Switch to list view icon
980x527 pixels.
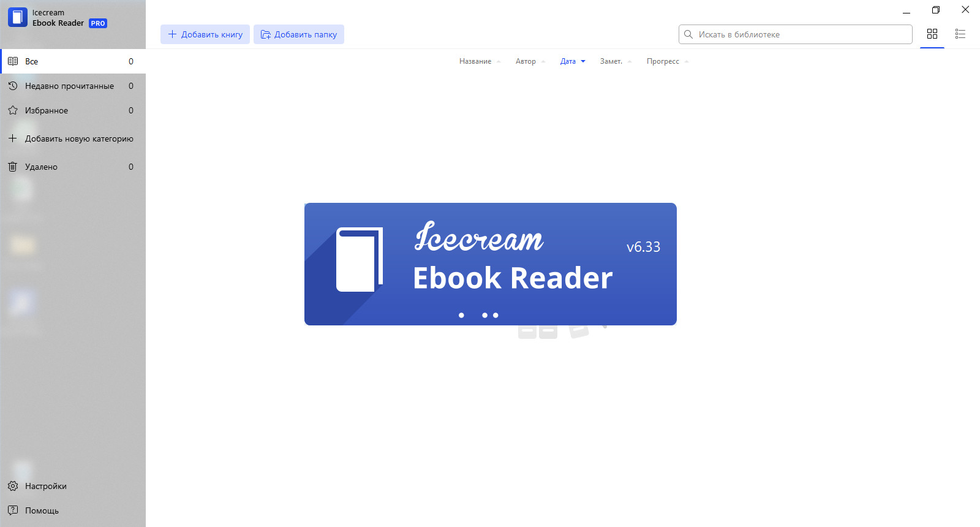tap(960, 34)
